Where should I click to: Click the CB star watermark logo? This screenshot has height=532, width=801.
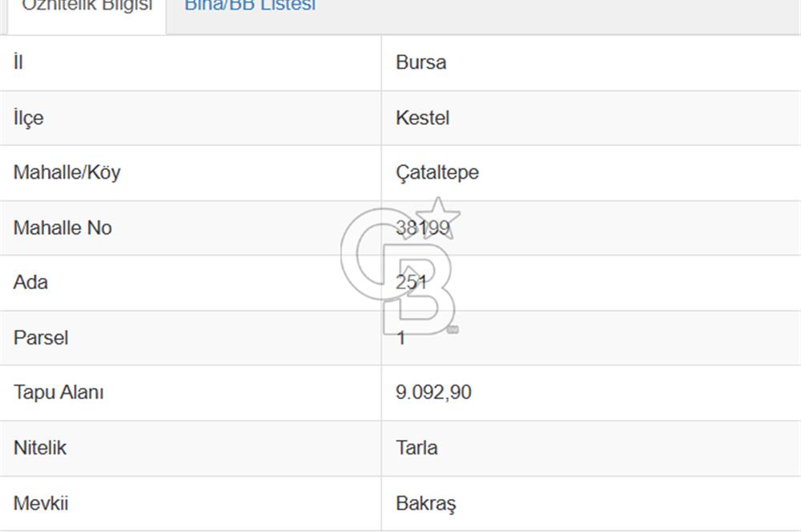coord(400,266)
